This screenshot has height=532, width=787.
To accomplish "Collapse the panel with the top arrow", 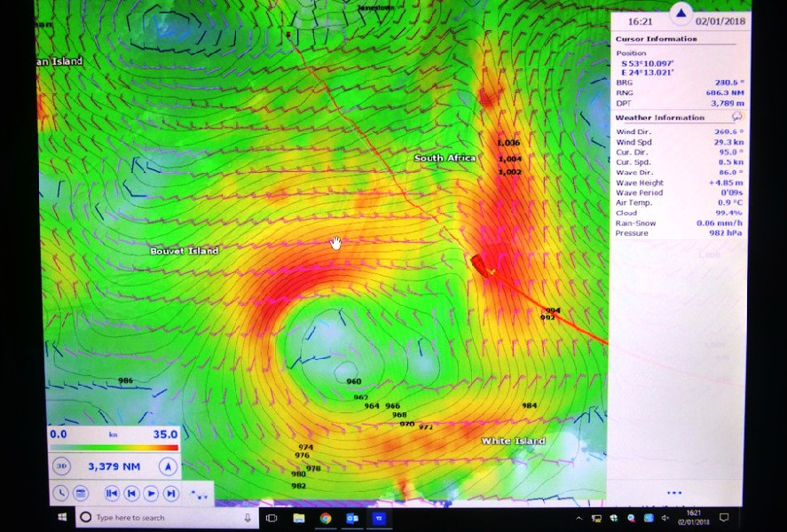I will pos(680,13).
